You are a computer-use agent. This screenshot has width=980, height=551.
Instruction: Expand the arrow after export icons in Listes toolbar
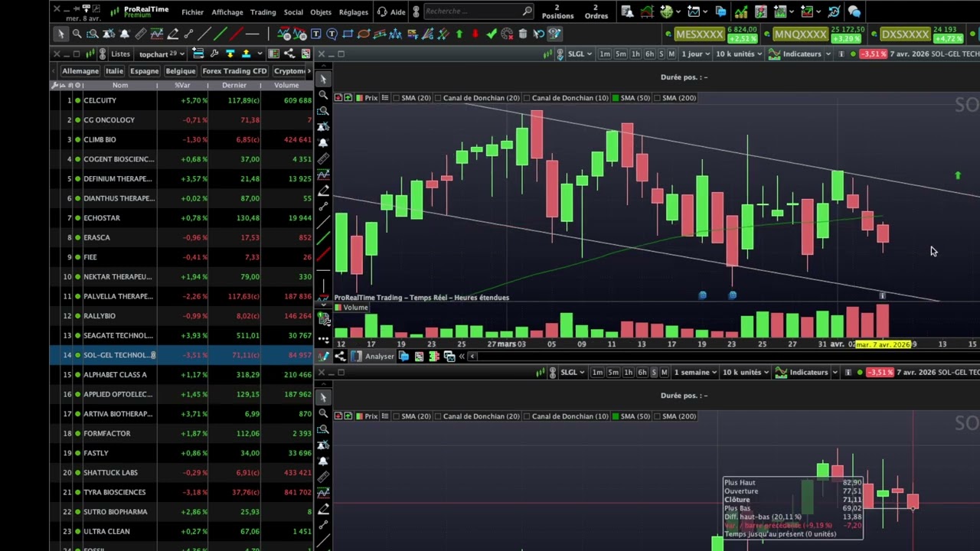[x=260, y=54]
